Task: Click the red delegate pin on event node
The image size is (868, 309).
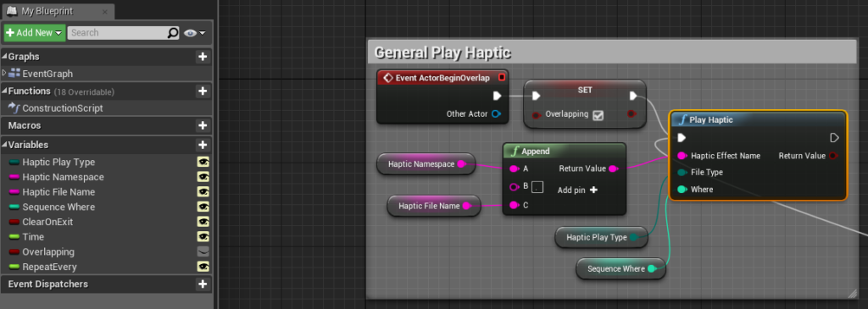Action: (x=502, y=77)
